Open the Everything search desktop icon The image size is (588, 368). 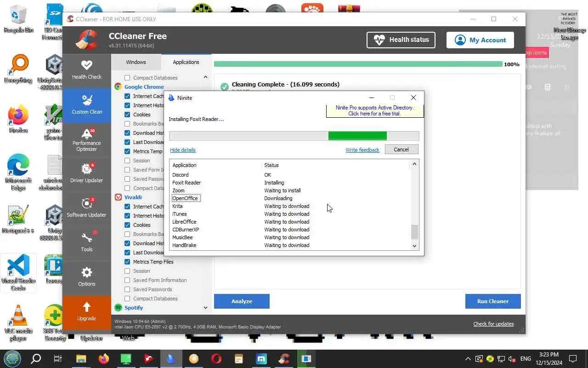(18, 69)
